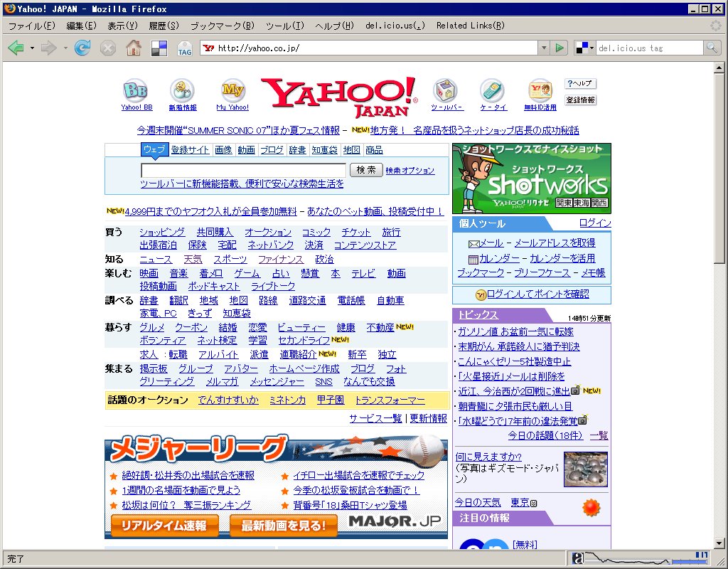Click the 検索 search button
728x569 pixels.
(366, 171)
